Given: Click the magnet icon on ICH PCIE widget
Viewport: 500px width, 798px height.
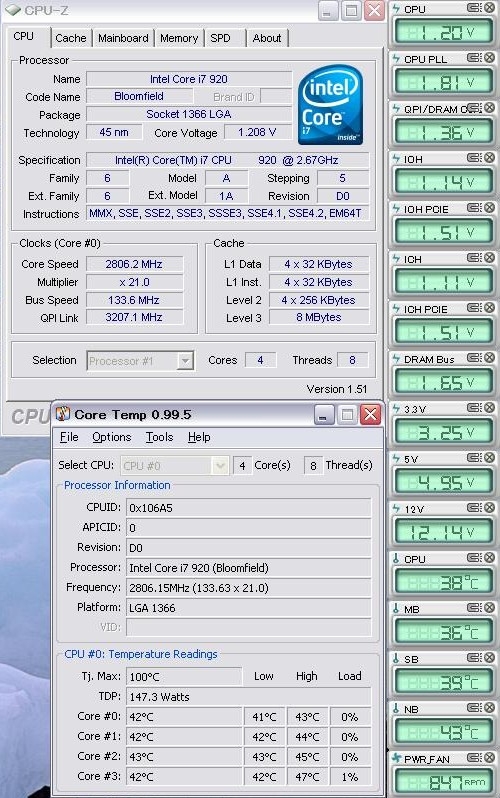Looking at the screenshot, I should click(474, 307).
